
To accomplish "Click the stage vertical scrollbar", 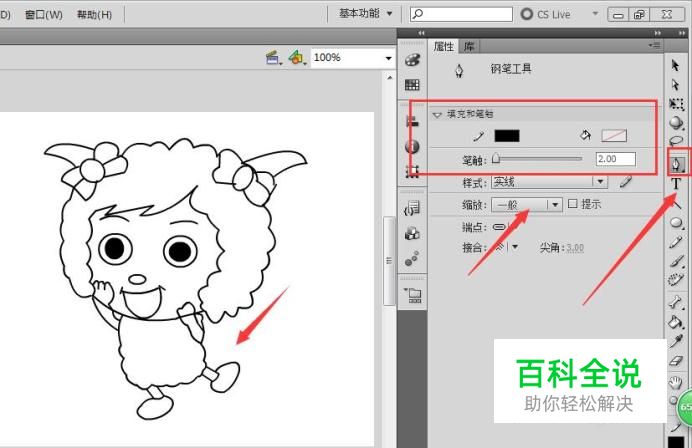I will click(389, 260).
